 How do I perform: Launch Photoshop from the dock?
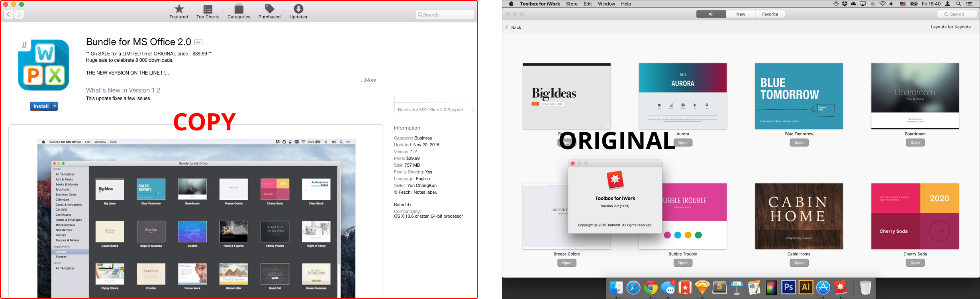pos(788,287)
